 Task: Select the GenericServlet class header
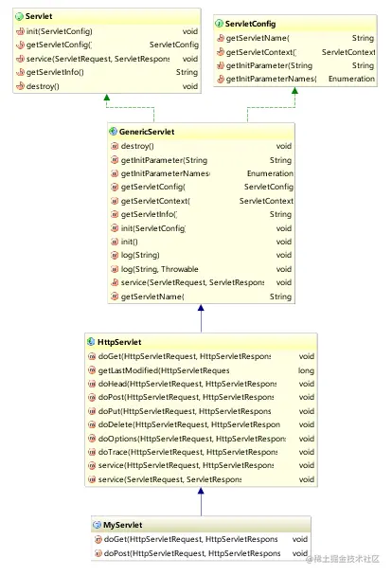click(x=201, y=132)
